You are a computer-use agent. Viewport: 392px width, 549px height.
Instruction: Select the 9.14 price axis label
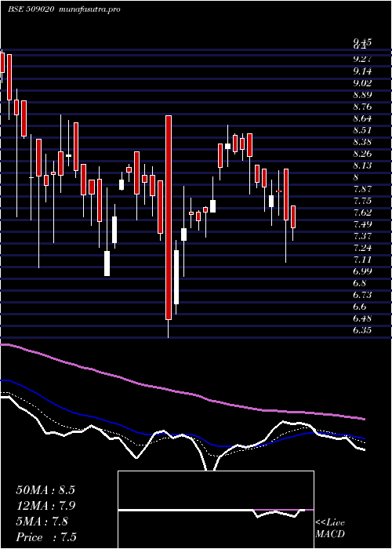[x=362, y=71]
